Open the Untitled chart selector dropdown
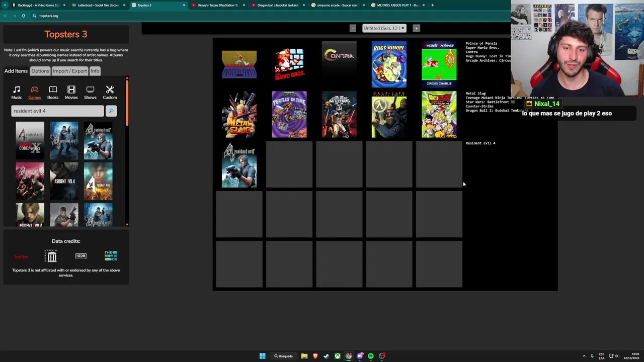This screenshot has width=644, height=362. pyautogui.click(x=384, y=28)
